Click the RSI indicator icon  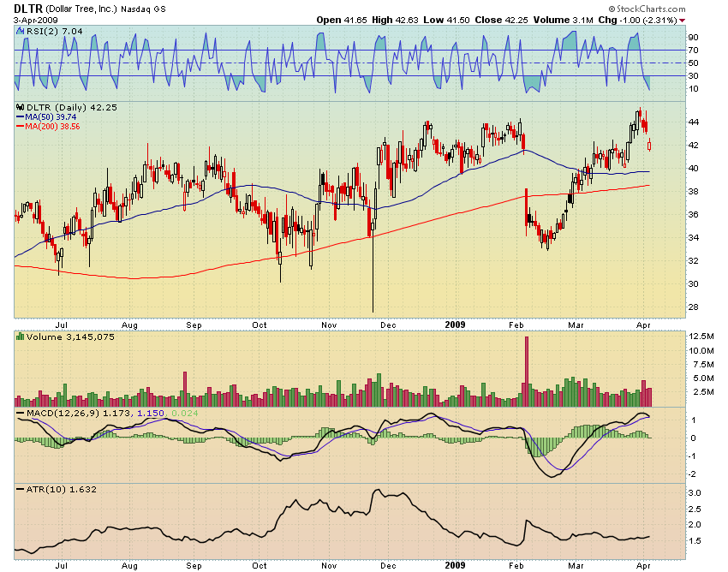tap(20, 31)
